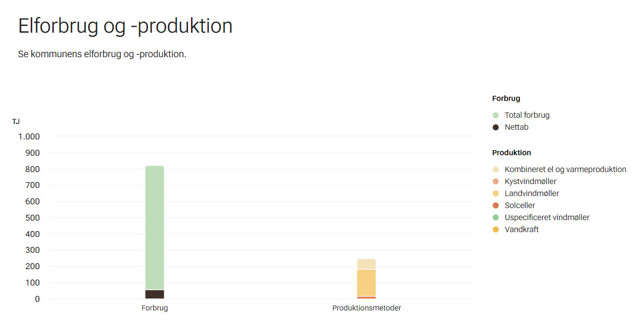Click the Landvindmøller segment in production bar

click(x=366, y=283)
